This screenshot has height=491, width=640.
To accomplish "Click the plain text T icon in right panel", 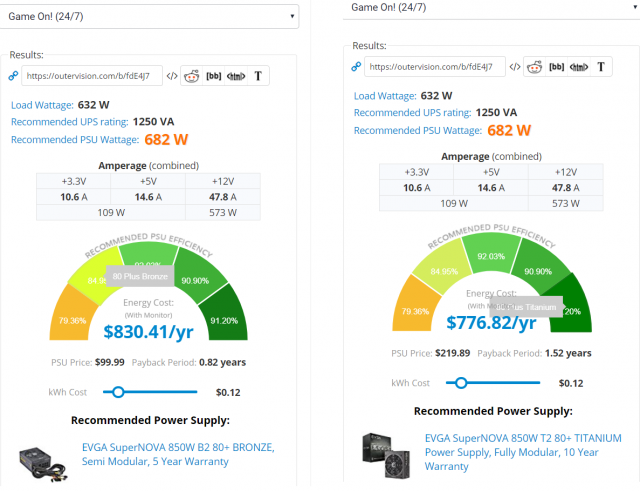I will coord(600,67).
